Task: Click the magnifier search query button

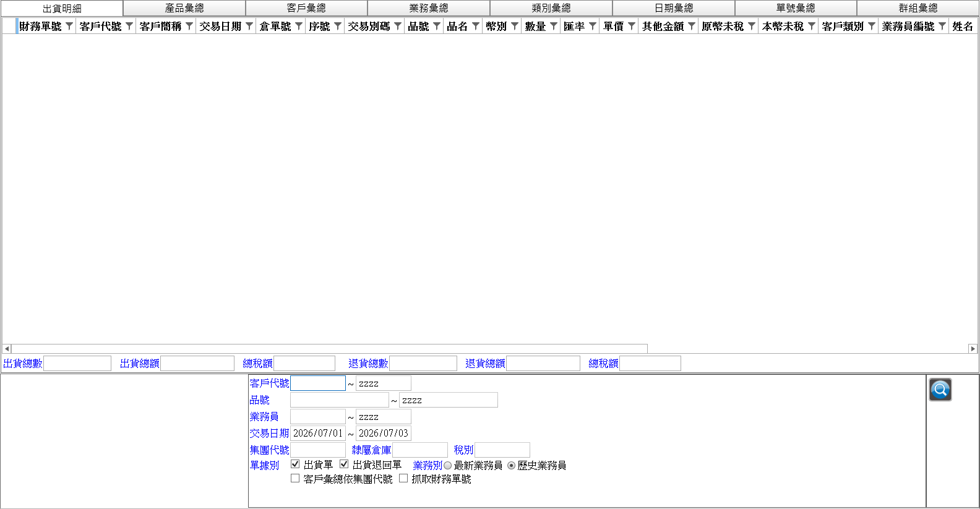Action: (x=940, y=390)
